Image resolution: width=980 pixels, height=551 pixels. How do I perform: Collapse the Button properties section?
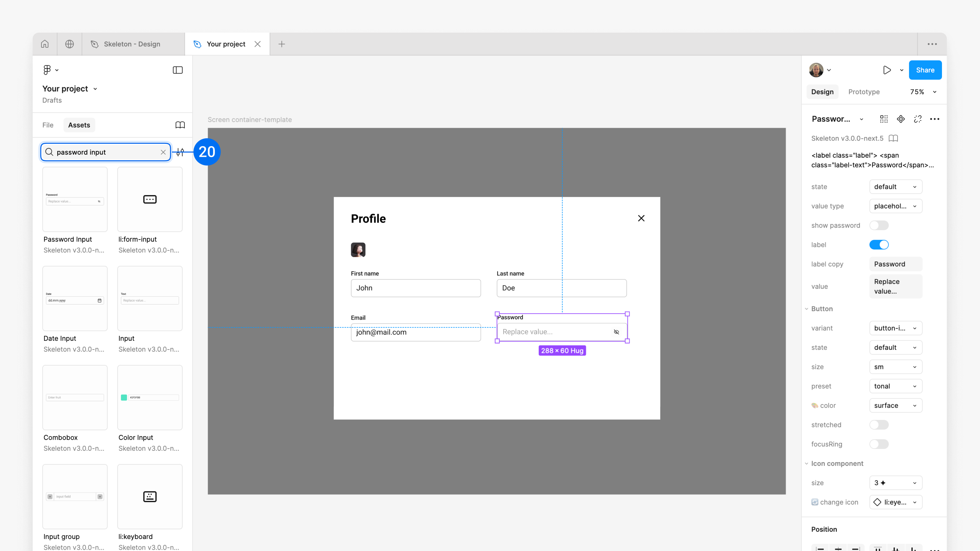click(x=806, y=309)
